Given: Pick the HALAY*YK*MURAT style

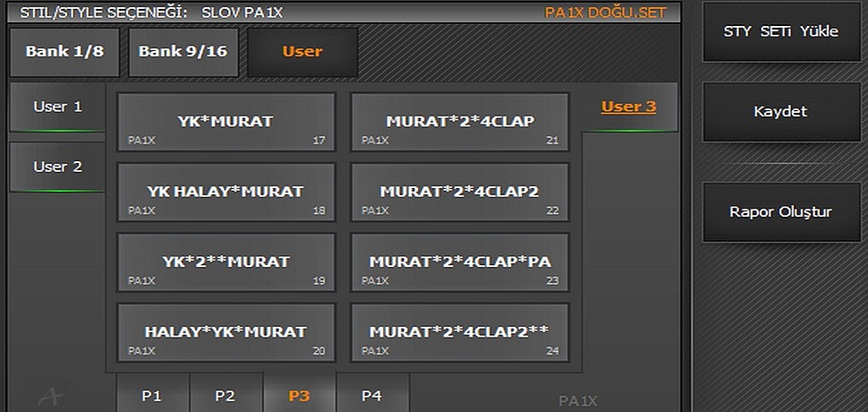Looking at the screenshot, I should tap(226, 332).
